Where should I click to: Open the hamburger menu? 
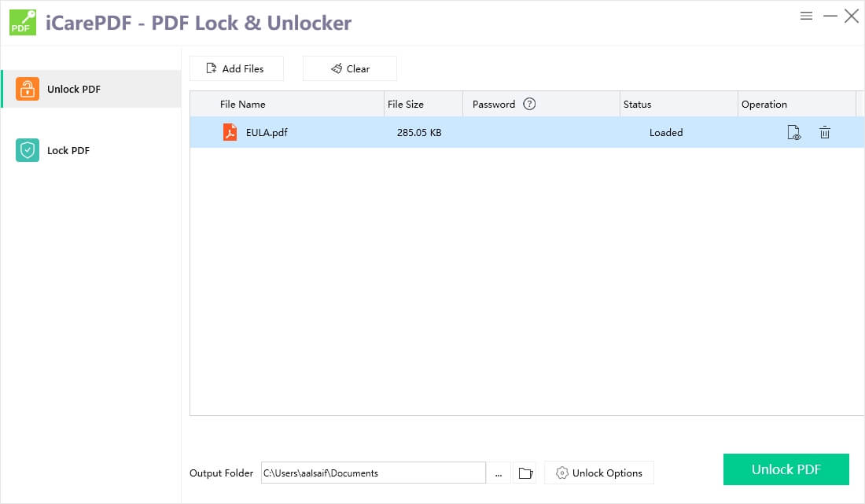[805, 15]
